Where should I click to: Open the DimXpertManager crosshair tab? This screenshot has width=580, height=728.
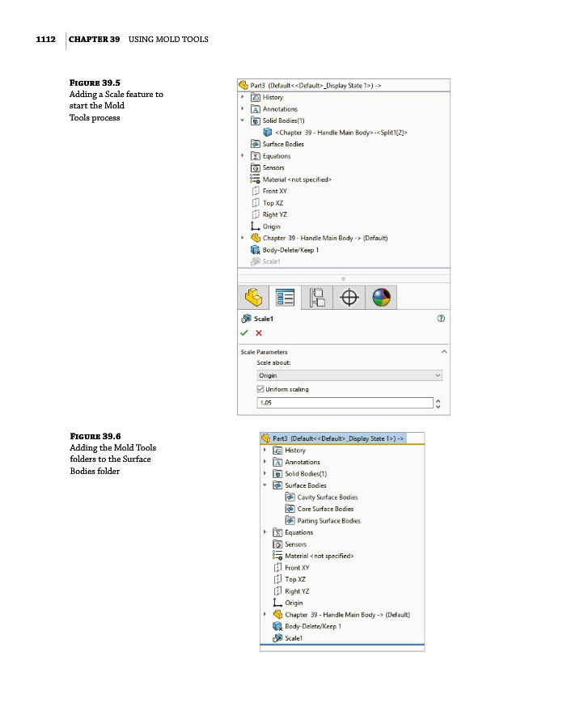click(349, 298)
